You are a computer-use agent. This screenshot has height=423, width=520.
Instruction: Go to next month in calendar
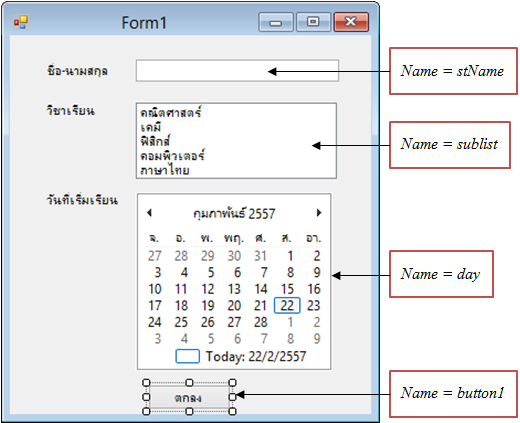[319, 213]
